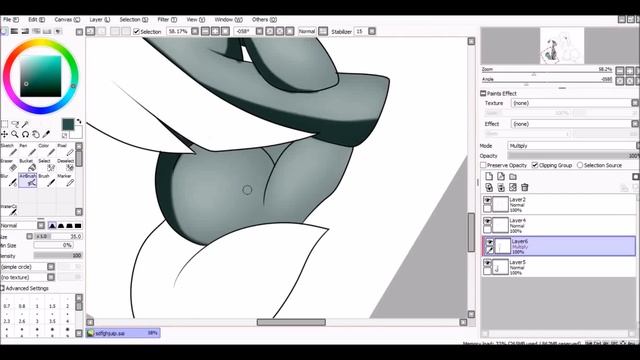Create a new layer folder
640x360 pixels.
pyautogui.click(x=513, y=176)
